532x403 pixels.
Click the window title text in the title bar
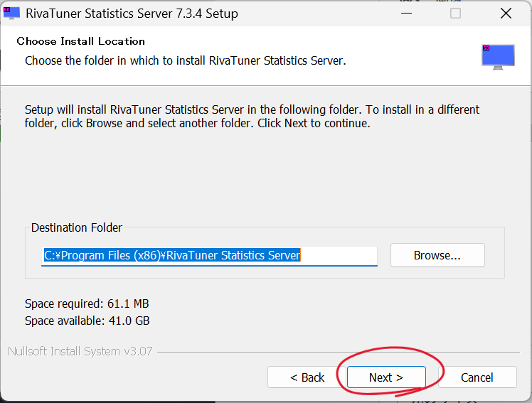coord(132,14)
